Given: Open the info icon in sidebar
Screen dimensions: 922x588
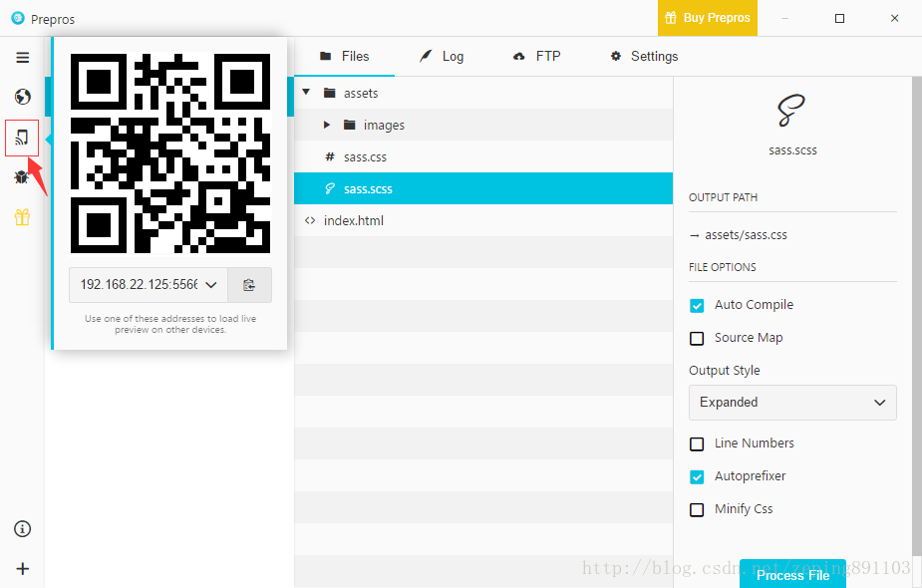Looking at the screenshot, I should tap(22, 528).
